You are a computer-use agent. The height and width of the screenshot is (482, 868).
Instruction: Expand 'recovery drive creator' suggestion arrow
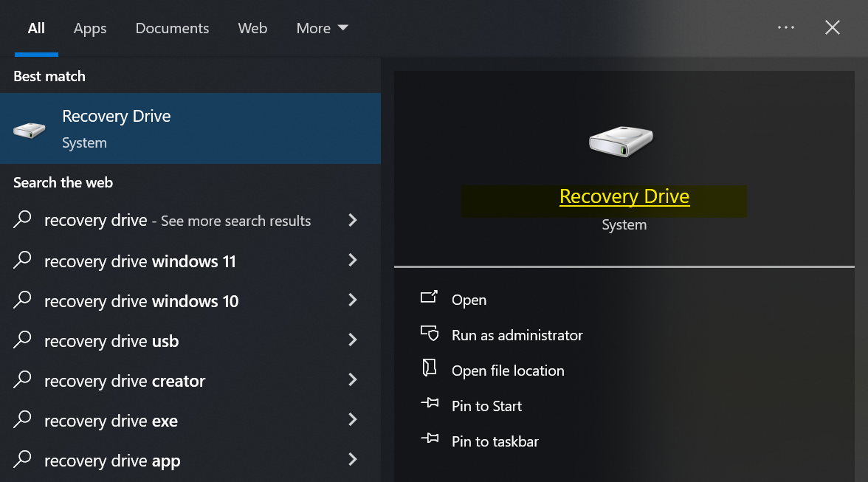pyautogui.click(x=353, y=380)
